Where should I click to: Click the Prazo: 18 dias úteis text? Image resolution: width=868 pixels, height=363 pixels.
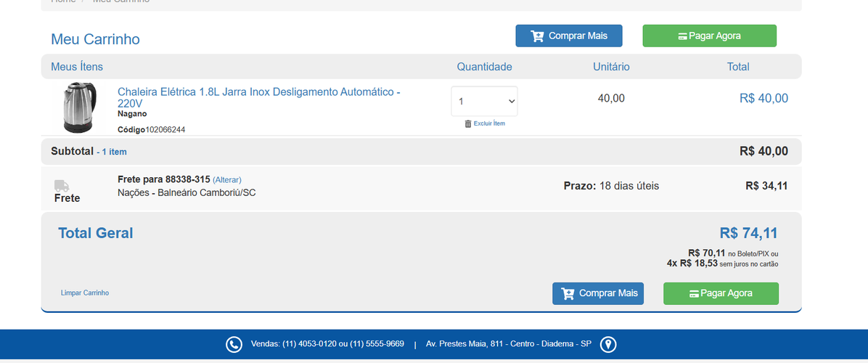611,186
